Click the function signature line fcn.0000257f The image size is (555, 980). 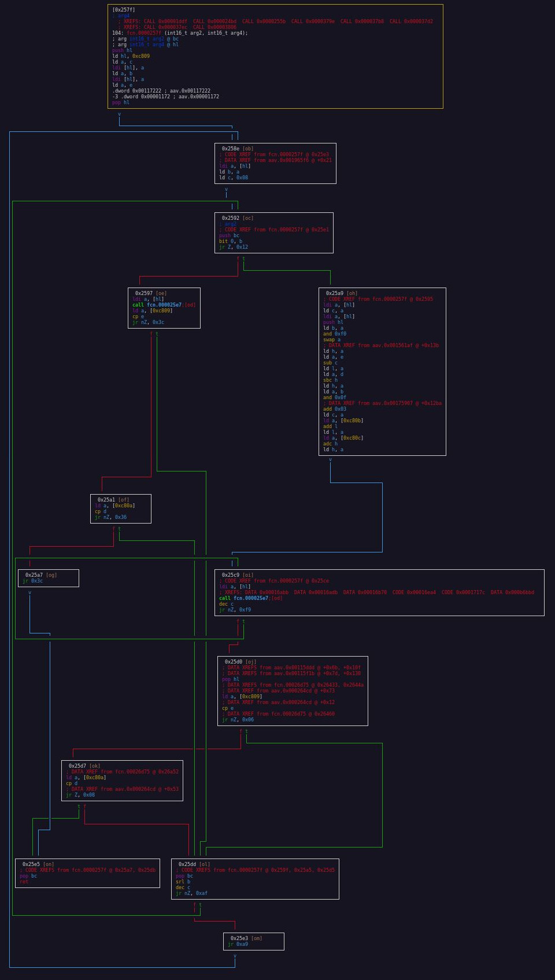pos(180,33)
